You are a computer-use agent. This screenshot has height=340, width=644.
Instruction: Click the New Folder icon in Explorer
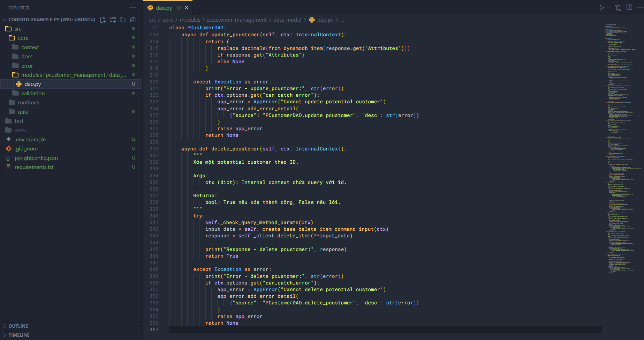[x=113, y=20]
